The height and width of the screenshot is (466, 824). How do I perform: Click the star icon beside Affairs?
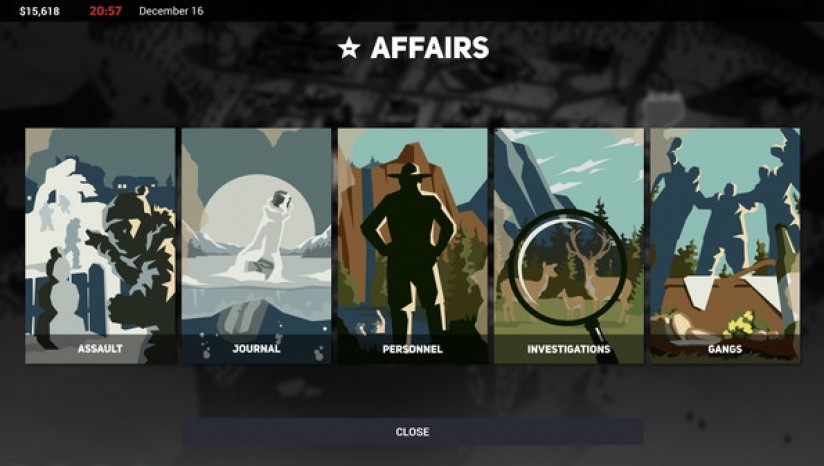[349, 48]
